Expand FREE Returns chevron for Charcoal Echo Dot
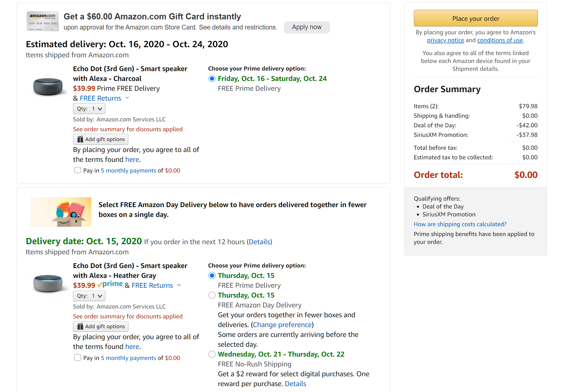Screen dimensions: 565x392 click(x=127, y=98)
